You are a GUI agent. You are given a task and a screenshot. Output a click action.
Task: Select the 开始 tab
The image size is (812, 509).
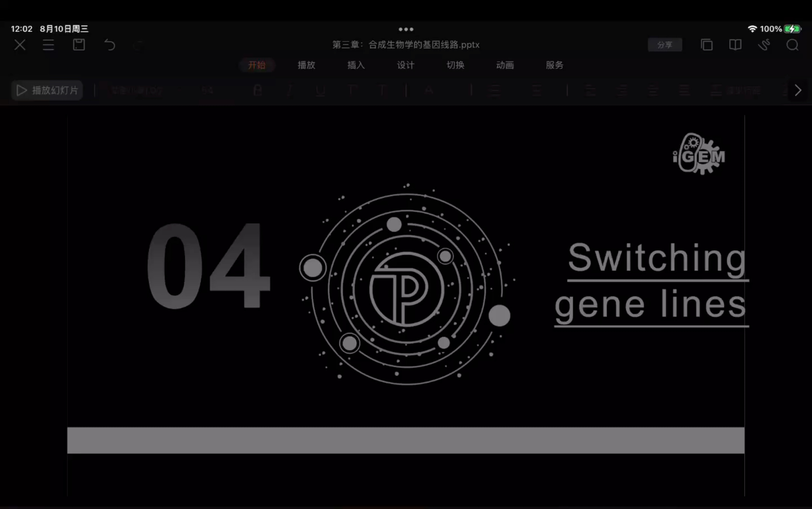[x=257, y=65]
